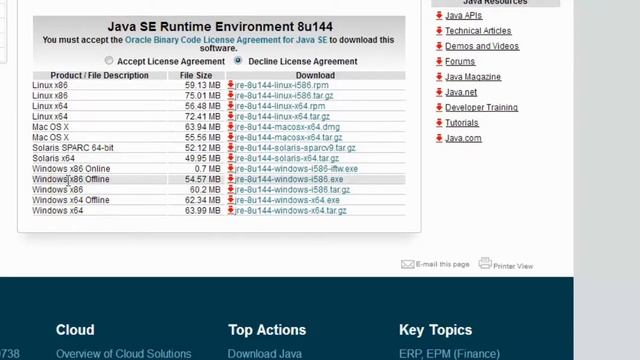Click red arrow icon beside Tutorials
The image size is (640, 360).
coord(439,122)
